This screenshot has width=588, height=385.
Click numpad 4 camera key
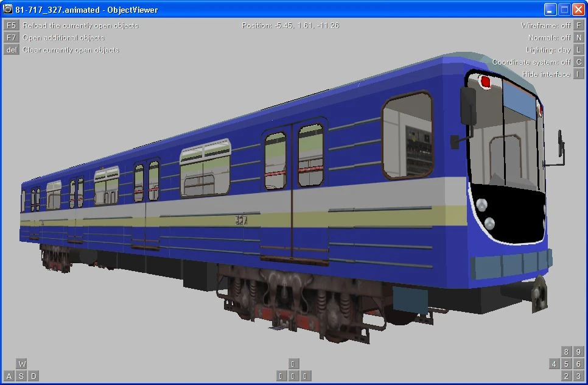click(554, 364)
